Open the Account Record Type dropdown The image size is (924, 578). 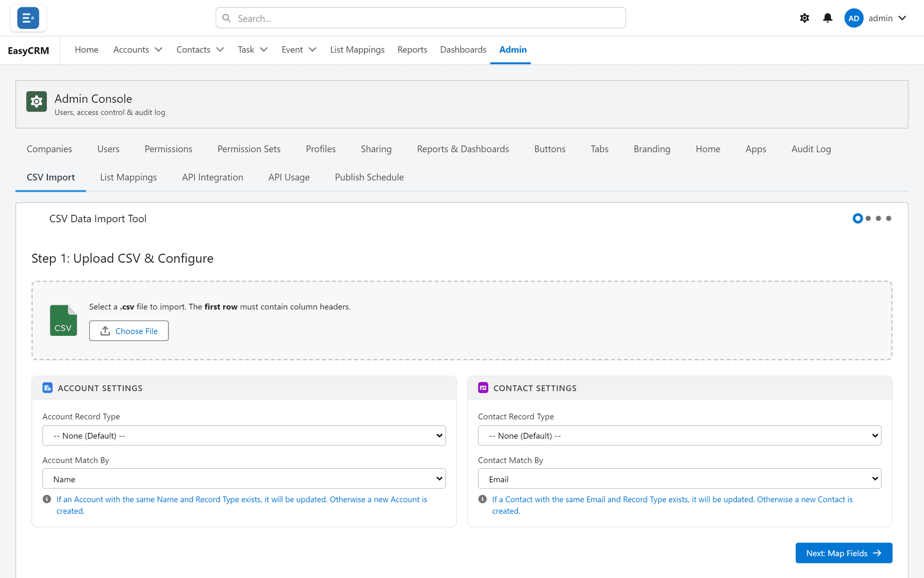pyautogui.click(x=244, y=436)
